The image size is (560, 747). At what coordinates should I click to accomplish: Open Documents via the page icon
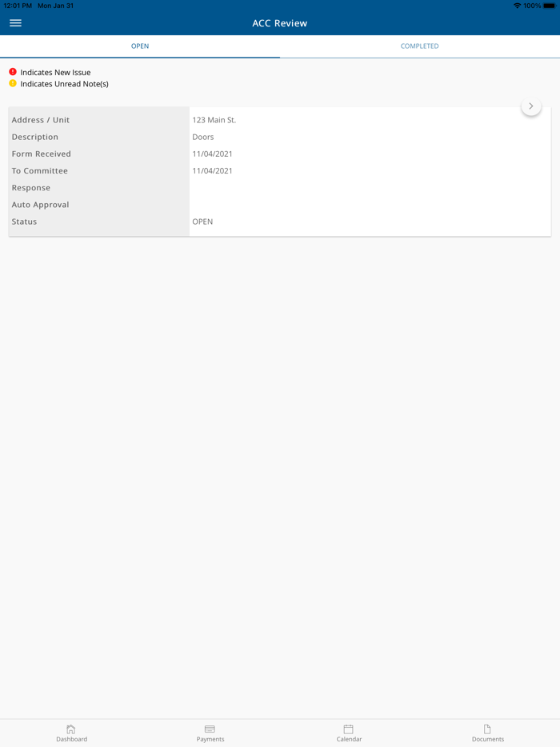(487, 729)
